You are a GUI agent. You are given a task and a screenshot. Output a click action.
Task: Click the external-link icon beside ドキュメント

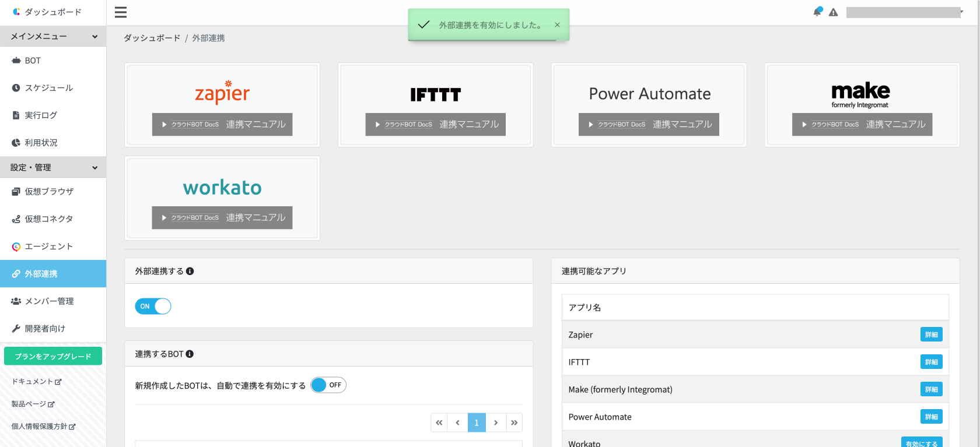tap(58, 382)
